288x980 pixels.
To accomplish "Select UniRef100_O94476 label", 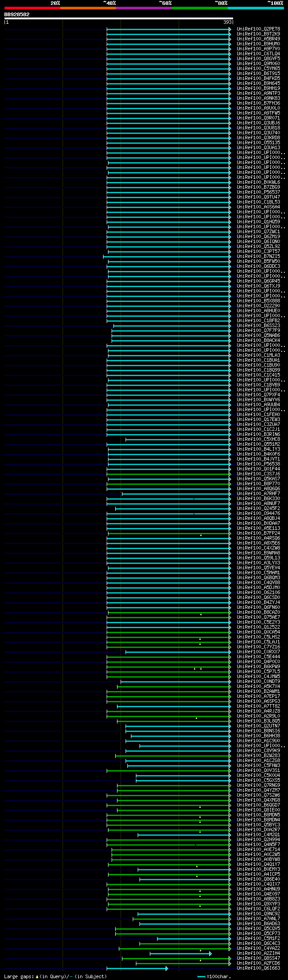I will tap(258, 514).
